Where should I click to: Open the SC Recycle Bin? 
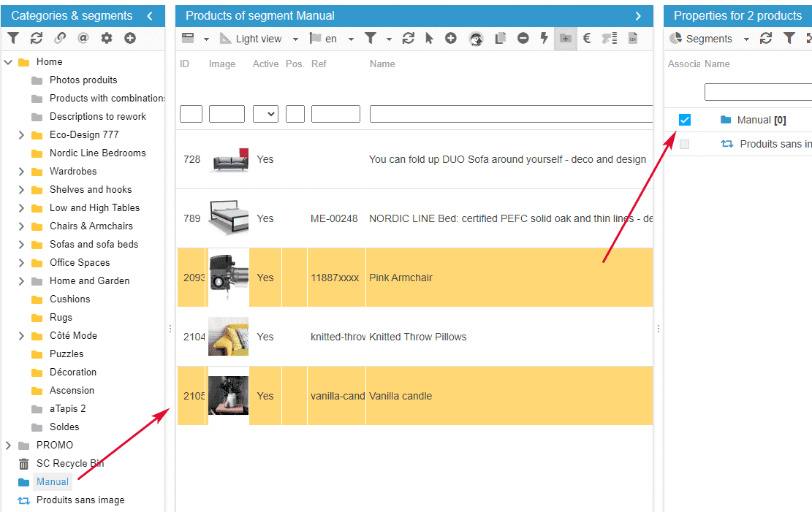tap(69, 464)
